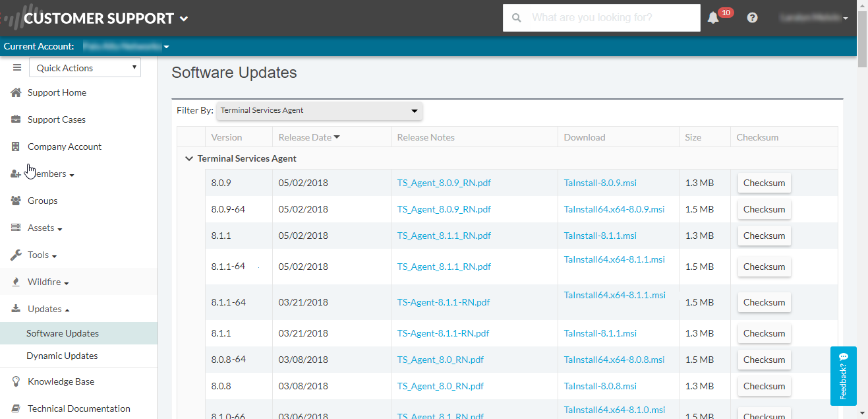868x419 pixels.
Task: Open TS-Agent-8.1.1-RN.pdf for version 8.1.1-64
Action: pyautogui.click(x=444, y=302)
